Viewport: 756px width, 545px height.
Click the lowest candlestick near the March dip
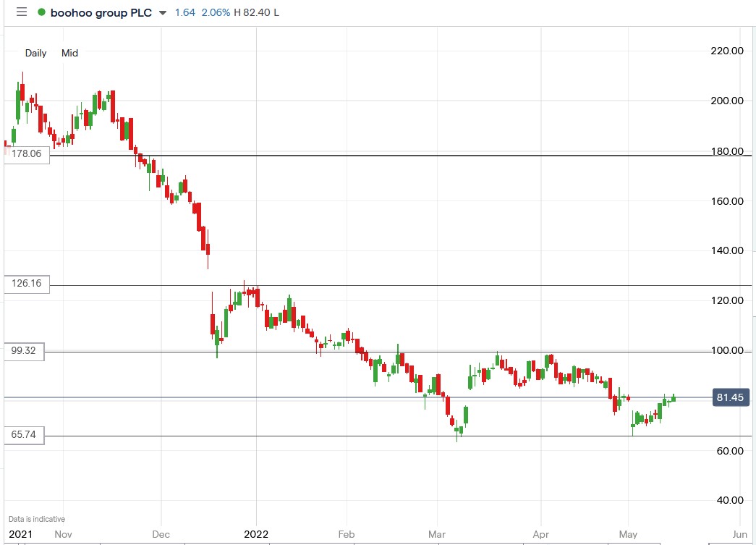click(x=457, y=431)
